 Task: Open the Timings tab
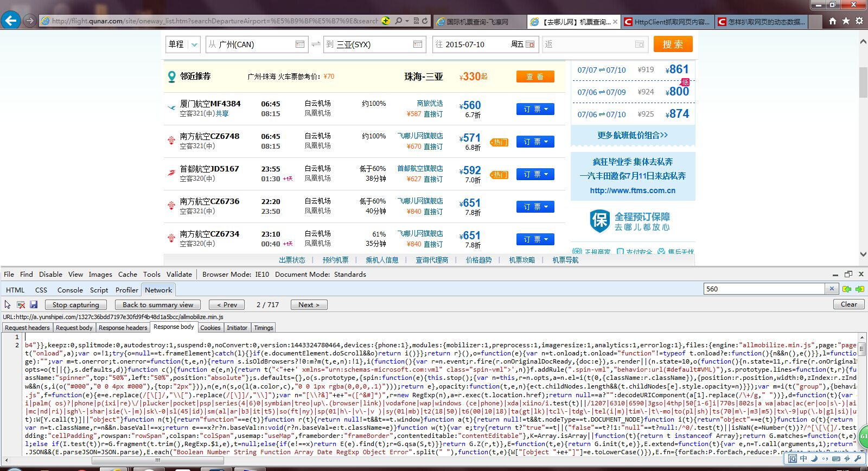(264, 328)
